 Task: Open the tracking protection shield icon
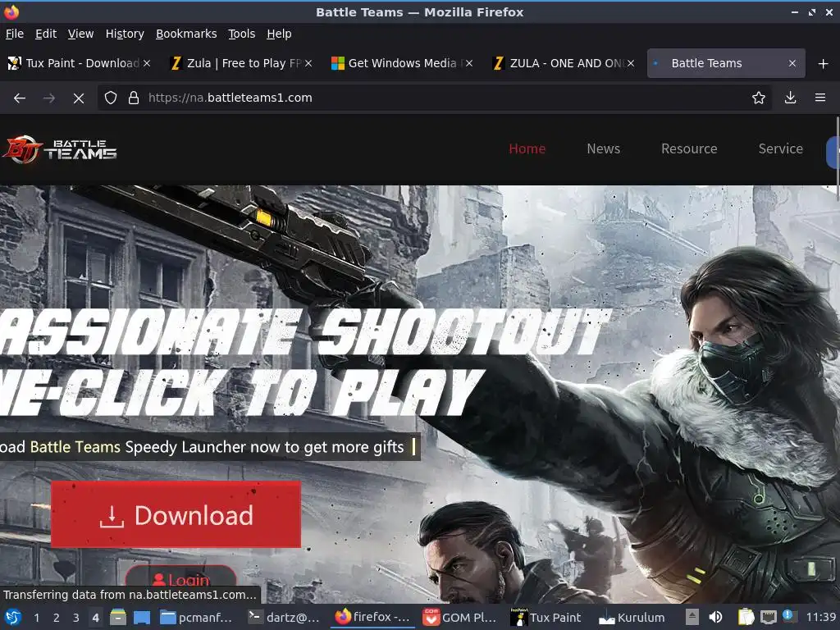(x=111, y=98)
